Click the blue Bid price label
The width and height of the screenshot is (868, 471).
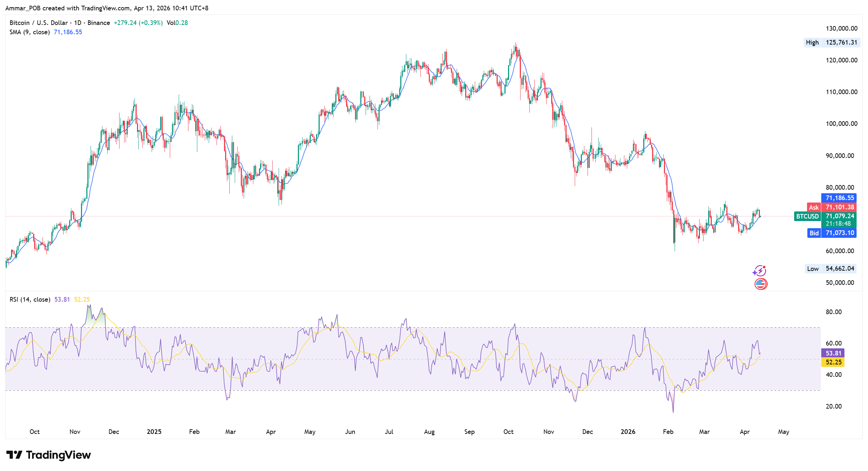pyautogui.click(x=831, y=233)
